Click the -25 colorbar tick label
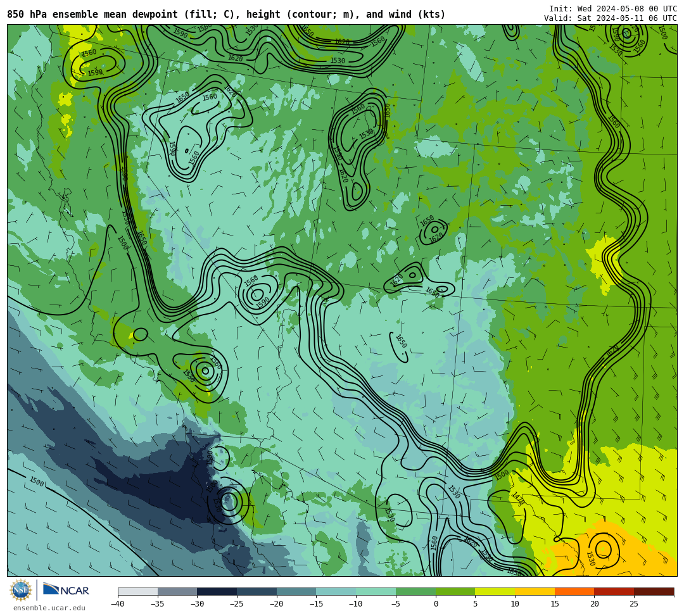The image size is (684, 616). [236, 604]
